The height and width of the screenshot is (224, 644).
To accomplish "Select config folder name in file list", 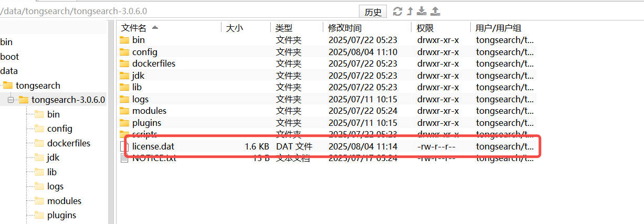I will 145,52.
